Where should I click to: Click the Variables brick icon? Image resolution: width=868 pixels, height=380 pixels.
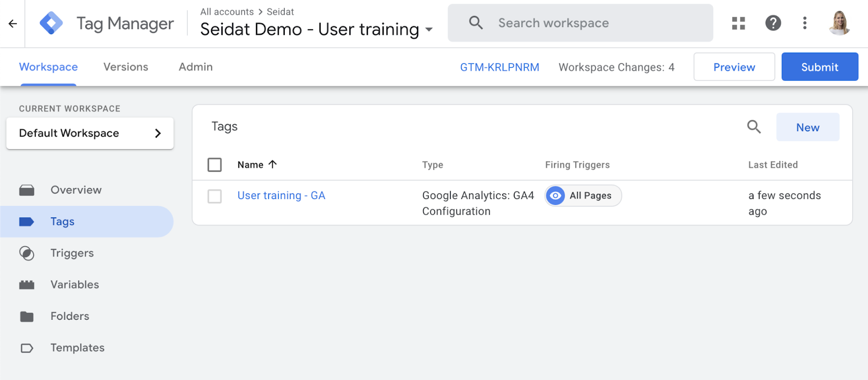pos(27,285)
